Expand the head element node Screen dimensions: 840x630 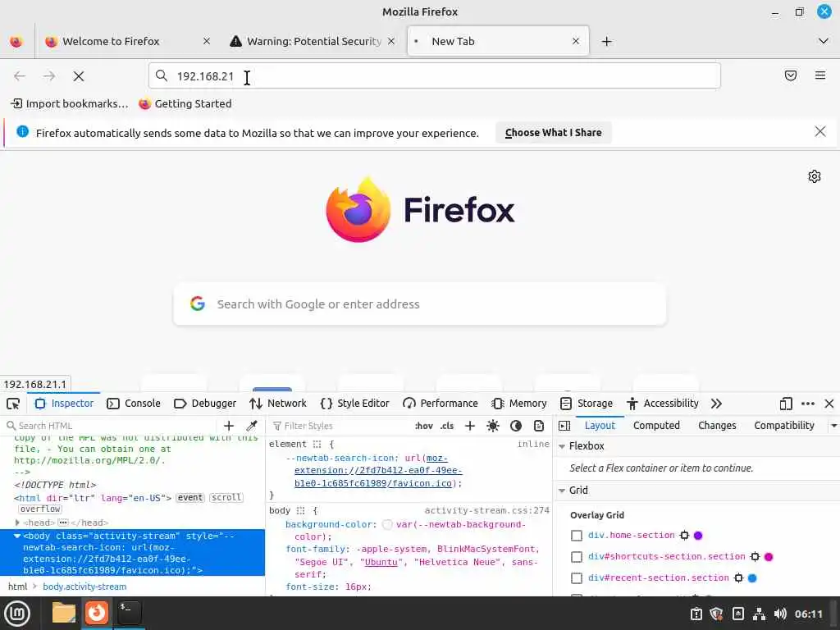[x=17, y=523]
